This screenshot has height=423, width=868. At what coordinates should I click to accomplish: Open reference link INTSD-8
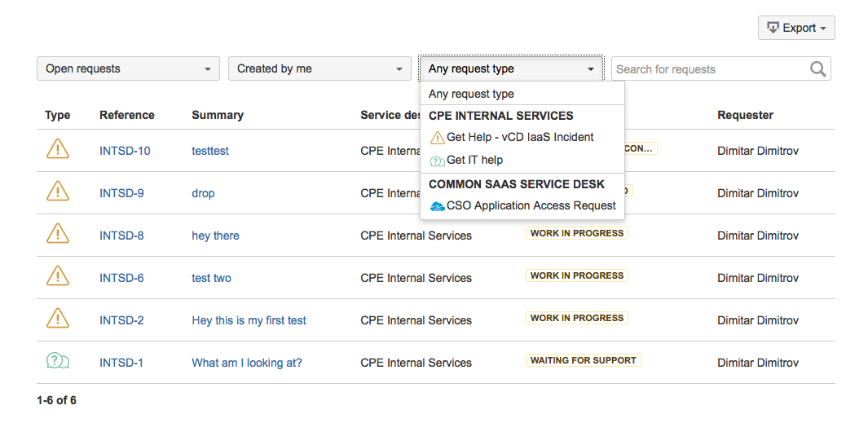tap(121, 236)
